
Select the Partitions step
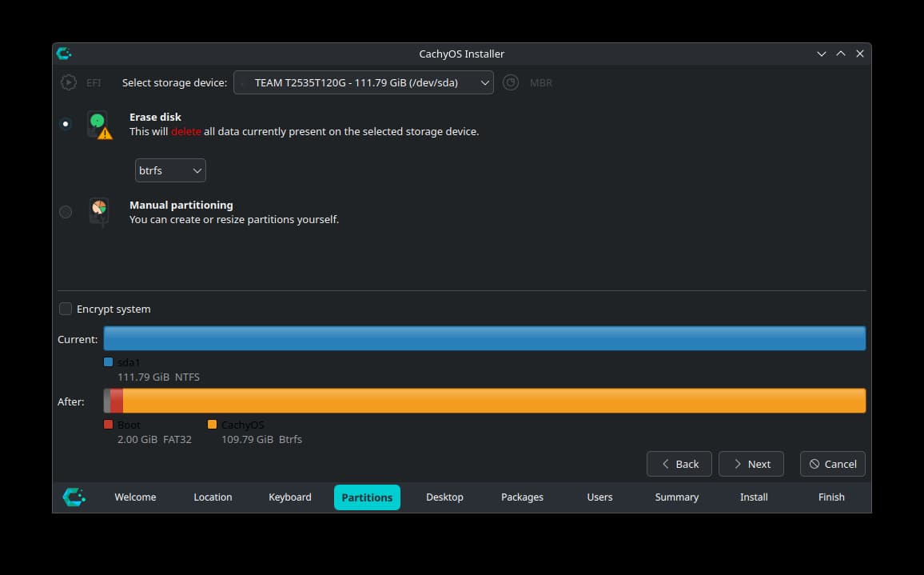tap(367, 497)
